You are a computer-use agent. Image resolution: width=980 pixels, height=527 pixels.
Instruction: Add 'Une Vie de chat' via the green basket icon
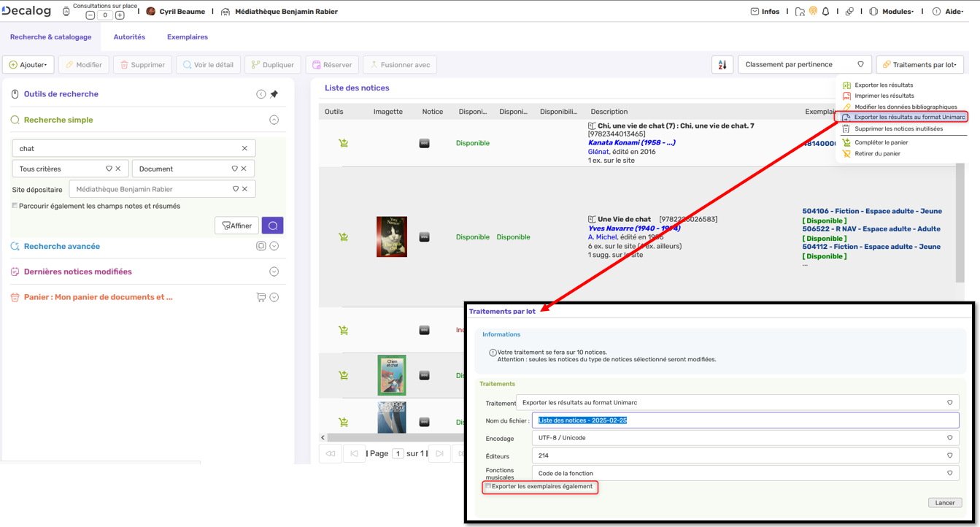point(343,236)
